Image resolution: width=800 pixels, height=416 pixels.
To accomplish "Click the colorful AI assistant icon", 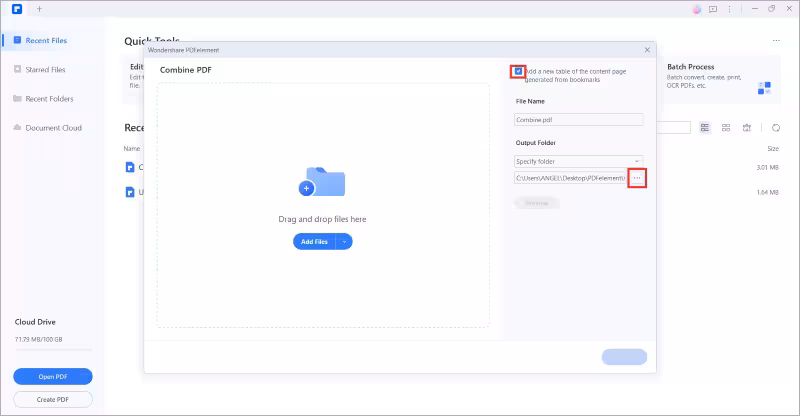I will click(x=696, y=9).
